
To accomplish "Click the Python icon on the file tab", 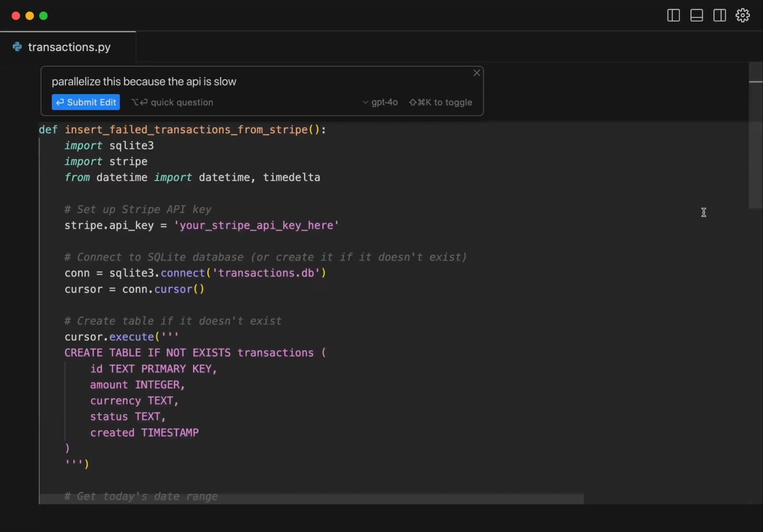I will tap(17, 46).
